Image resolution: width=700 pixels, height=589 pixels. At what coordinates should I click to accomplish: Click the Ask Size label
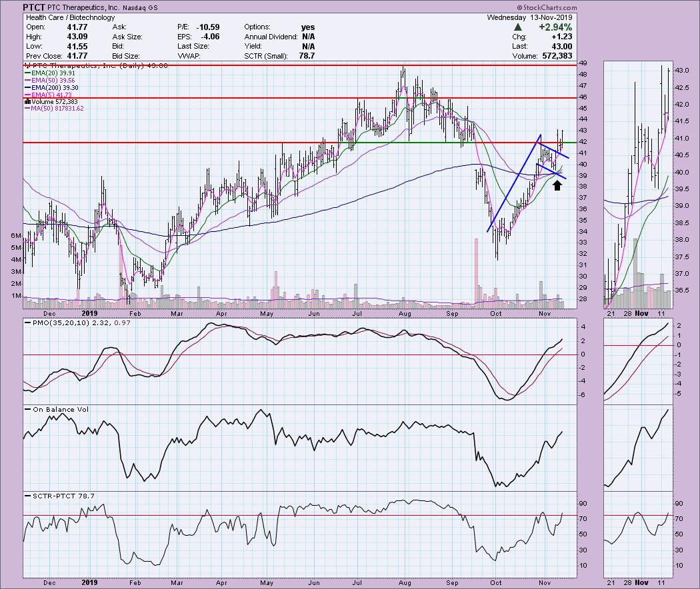click(127, 37)
